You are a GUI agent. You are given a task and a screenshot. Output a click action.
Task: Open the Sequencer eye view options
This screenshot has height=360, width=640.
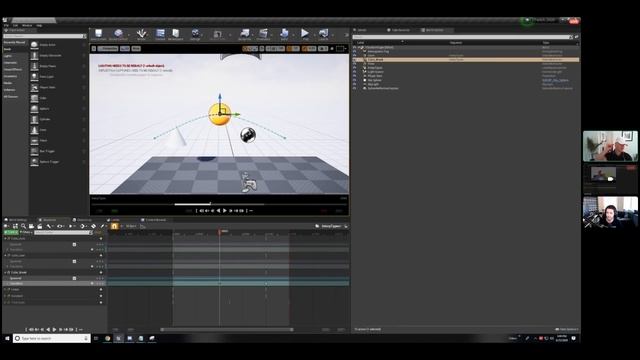(x=60, y=226)
